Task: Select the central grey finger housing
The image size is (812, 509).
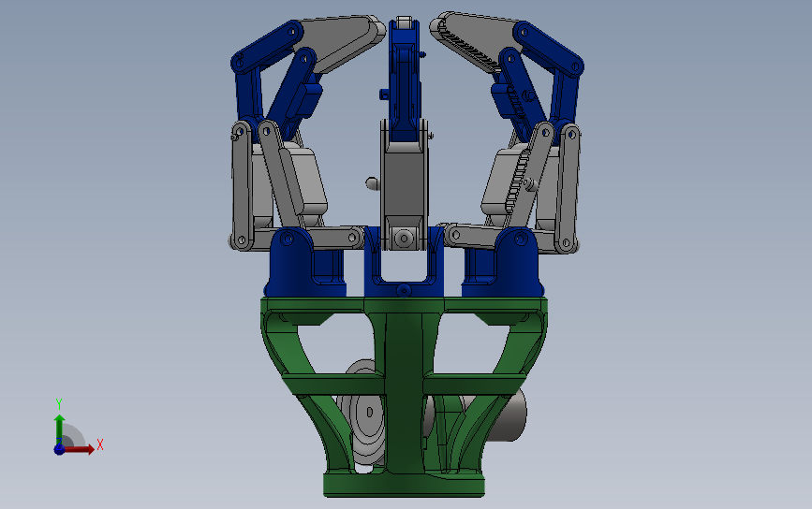Action: pos(405,186)
